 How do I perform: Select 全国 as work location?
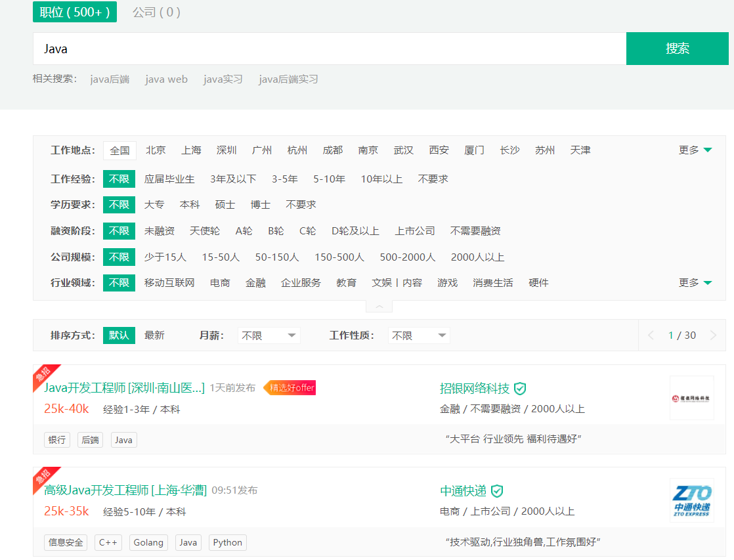pyautogui.click(x=120, y=150)
